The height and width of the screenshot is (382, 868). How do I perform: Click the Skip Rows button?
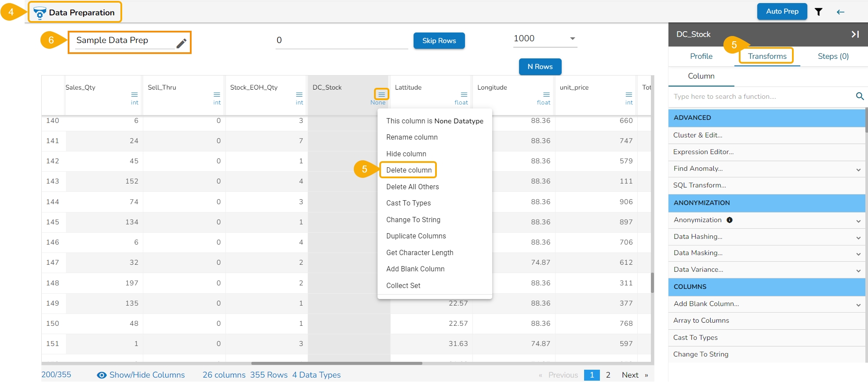pos(439,40)
